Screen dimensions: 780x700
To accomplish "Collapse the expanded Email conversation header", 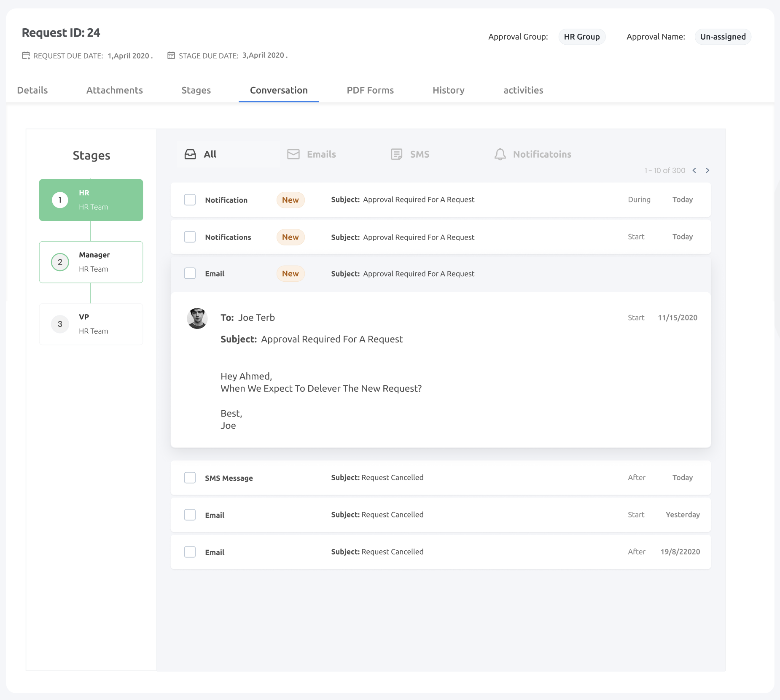I will [441, 274].
